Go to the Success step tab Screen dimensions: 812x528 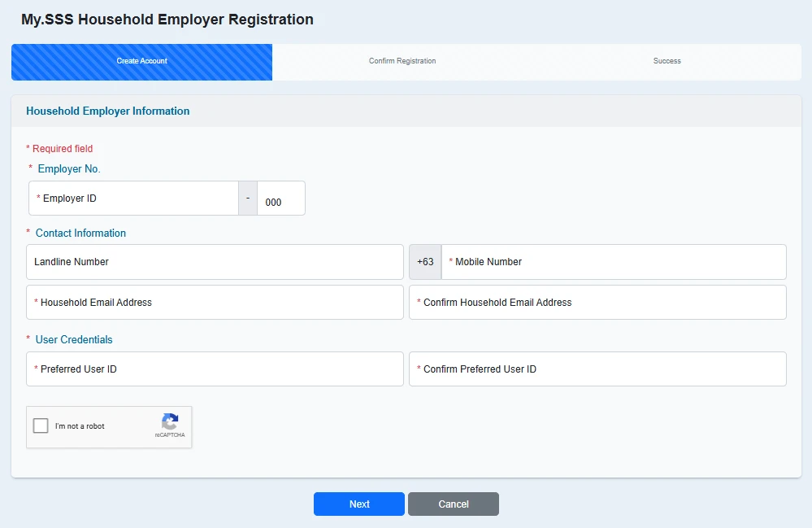pos(667,61)
